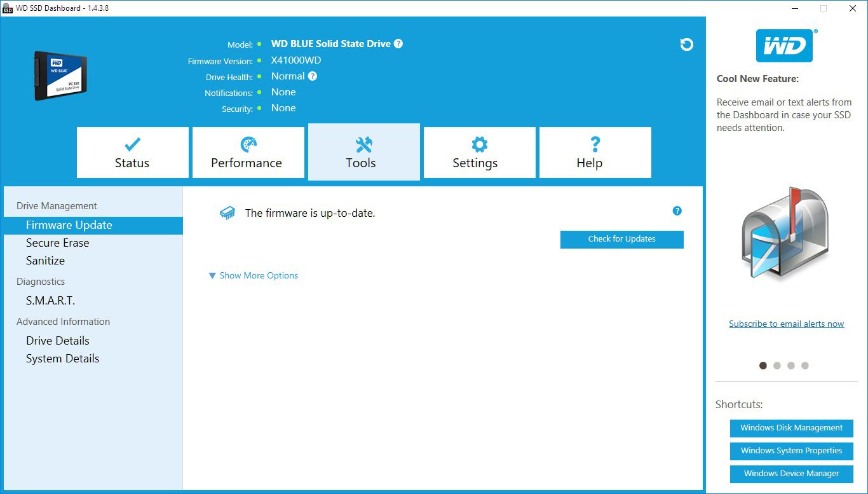This screenshot has height=494, width=868.
Task: Open the Settings tab
Action: pos(480,153)
